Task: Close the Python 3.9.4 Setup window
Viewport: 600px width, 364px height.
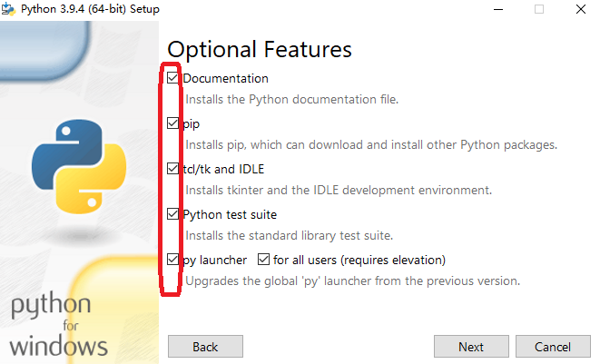Action: tap(580, 9)
